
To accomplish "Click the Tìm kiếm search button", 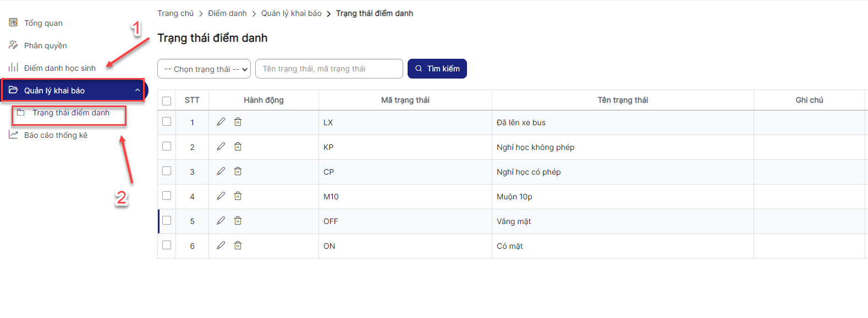I will pos(437,69).
